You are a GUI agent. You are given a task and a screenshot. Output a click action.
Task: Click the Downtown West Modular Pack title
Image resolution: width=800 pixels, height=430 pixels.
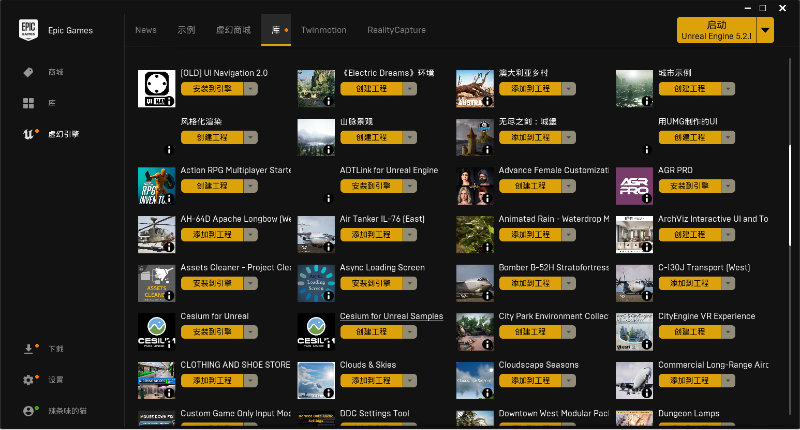coord(554,414)
